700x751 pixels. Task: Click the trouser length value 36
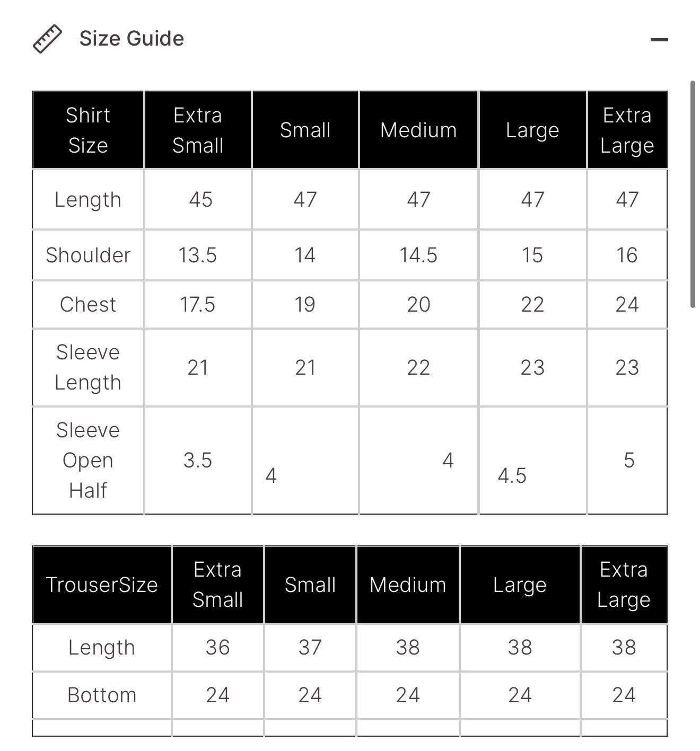point(217,647)
